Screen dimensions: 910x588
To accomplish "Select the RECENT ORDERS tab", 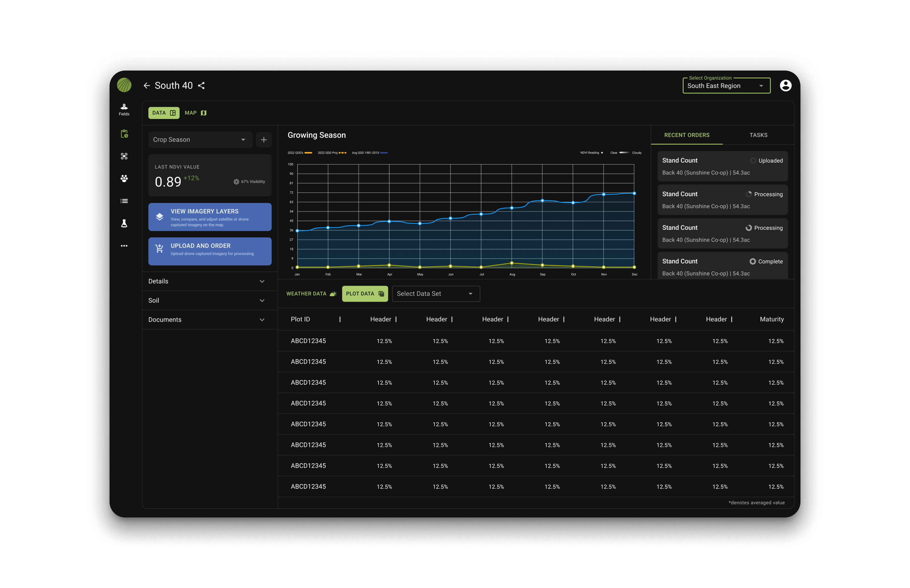I will point(687,135).
